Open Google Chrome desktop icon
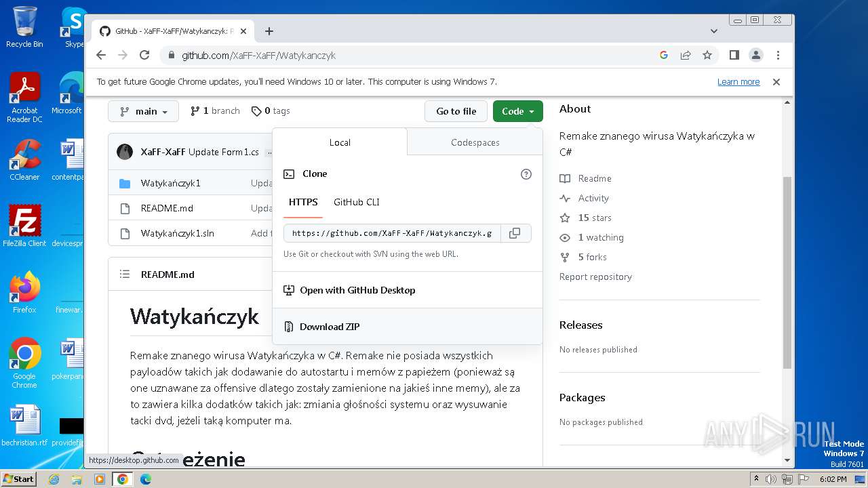 coord(24,363)
